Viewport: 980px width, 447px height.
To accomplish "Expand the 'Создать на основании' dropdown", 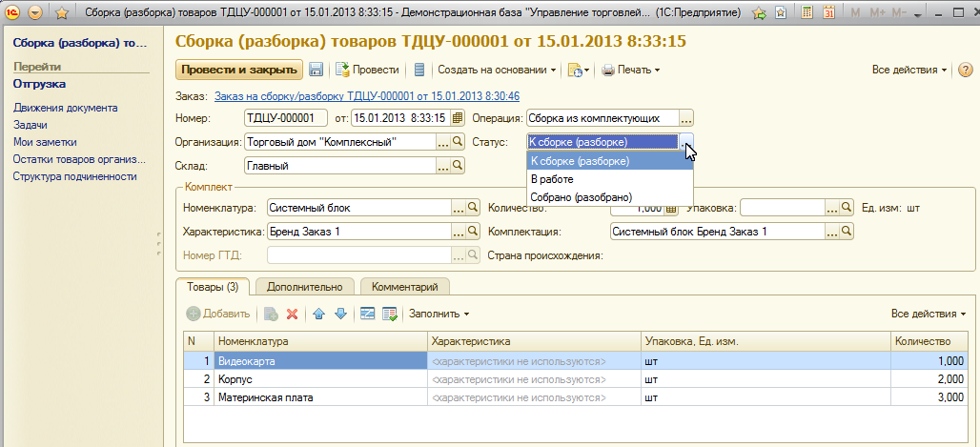I will point(497,71).
